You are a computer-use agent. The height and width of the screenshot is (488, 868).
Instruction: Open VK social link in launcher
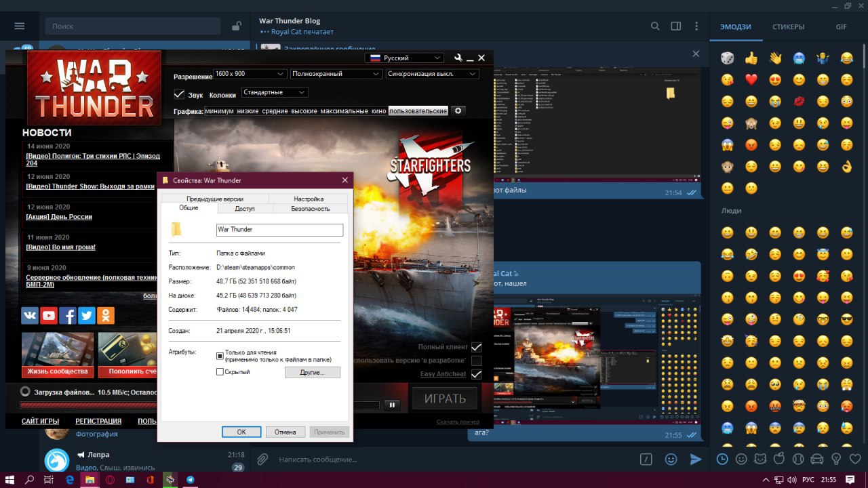[30, 315]
